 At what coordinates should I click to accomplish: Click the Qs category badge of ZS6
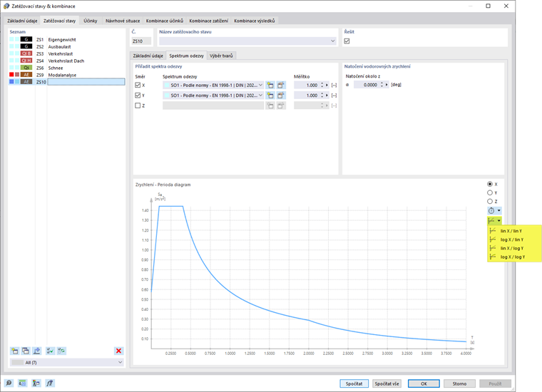pyautogui.click(x=26, y=68)
